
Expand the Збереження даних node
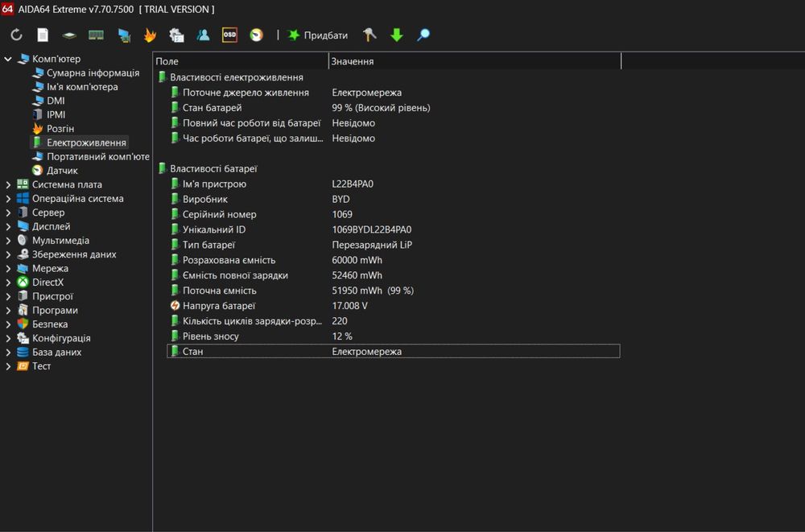tap(8, 254)
